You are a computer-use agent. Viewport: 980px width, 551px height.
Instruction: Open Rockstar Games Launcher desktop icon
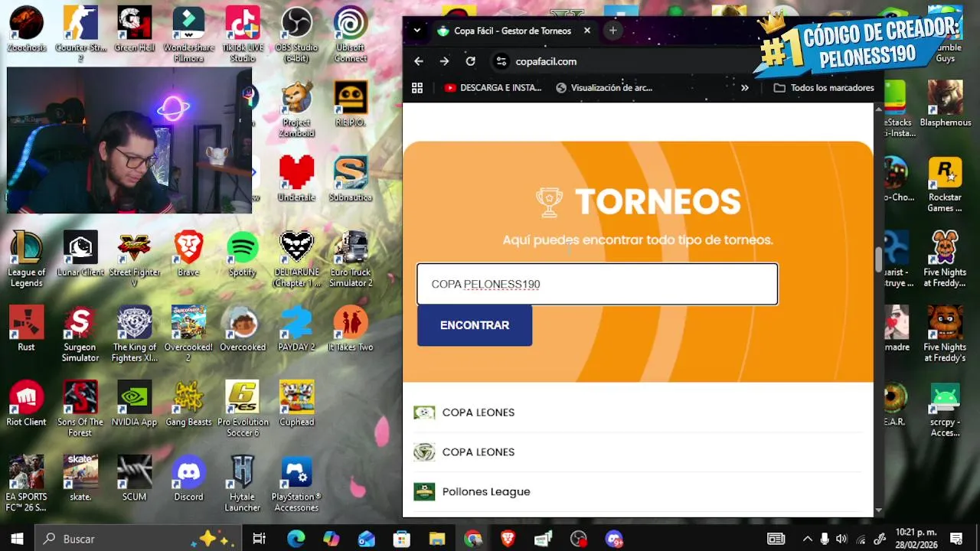[945, 184]
